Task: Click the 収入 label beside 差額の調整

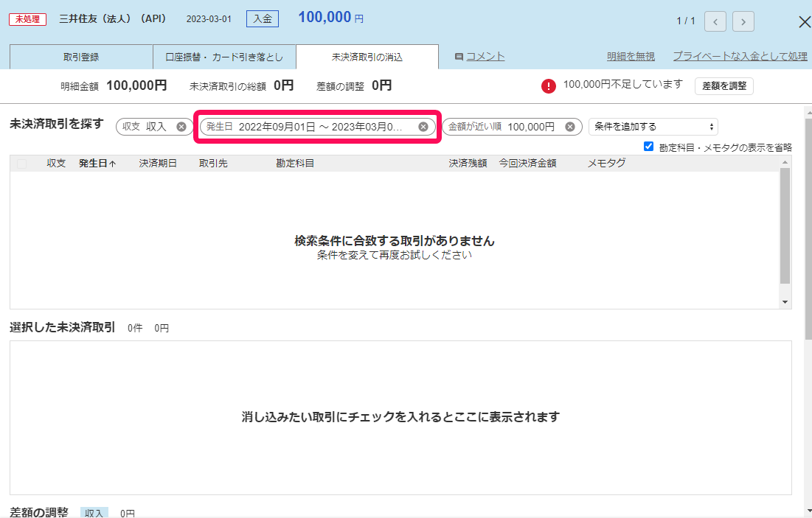Action: click(94, 514)
